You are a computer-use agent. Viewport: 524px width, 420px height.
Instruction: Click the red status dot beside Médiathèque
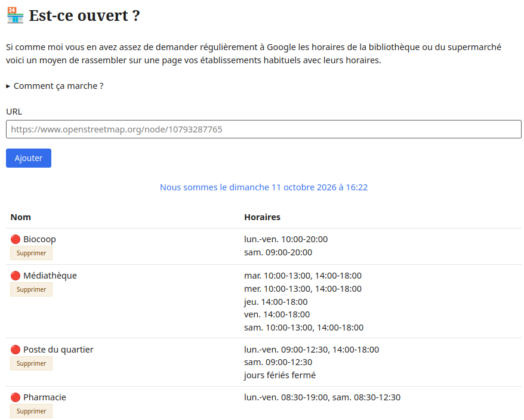(x=16, y=276)
